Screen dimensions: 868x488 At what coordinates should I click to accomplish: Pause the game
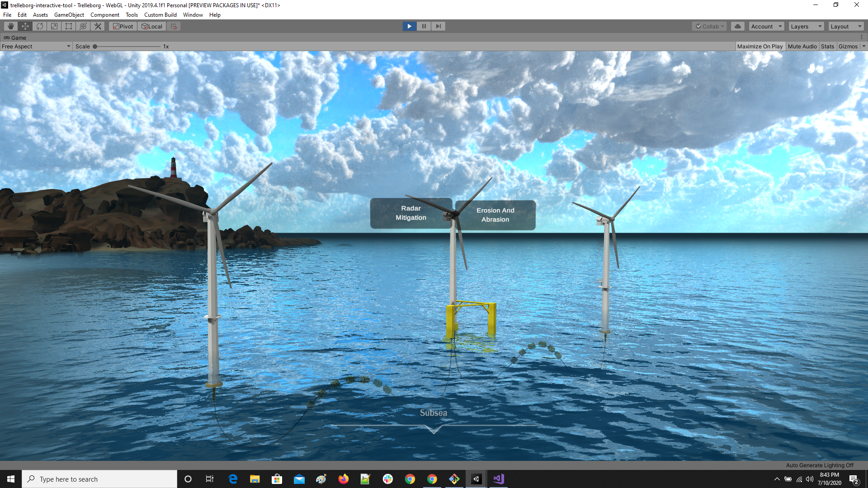424,26
